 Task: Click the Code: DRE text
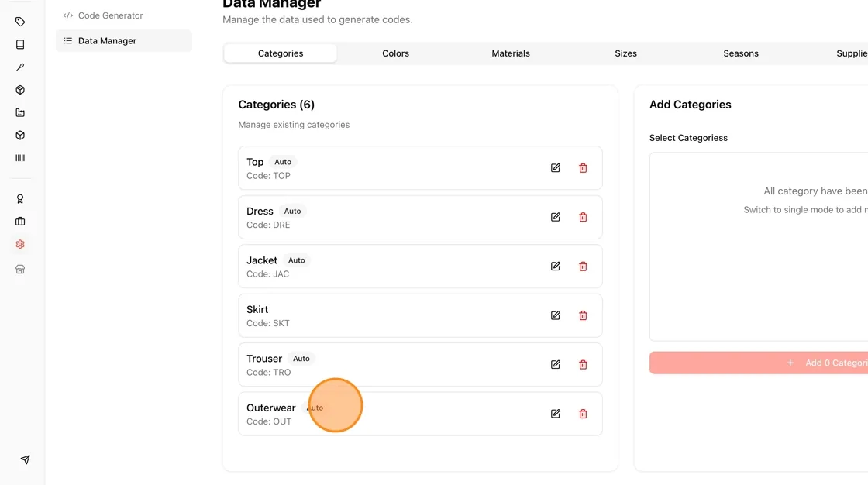point(268,225)
